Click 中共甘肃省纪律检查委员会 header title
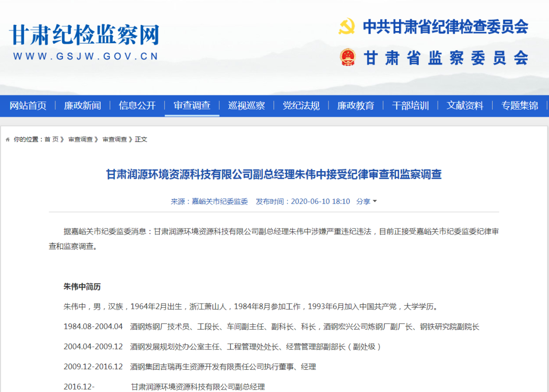 [445, 27]
